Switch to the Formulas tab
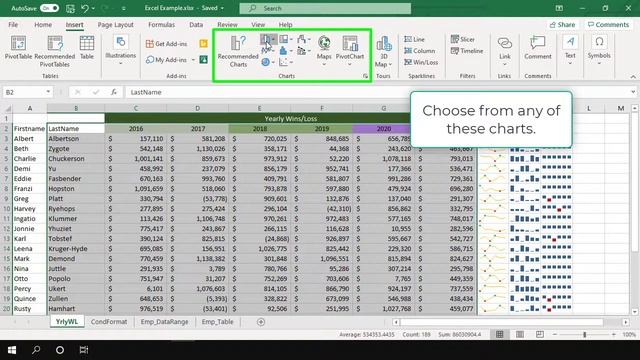This screenshot has width=640, height=360. 161,24
